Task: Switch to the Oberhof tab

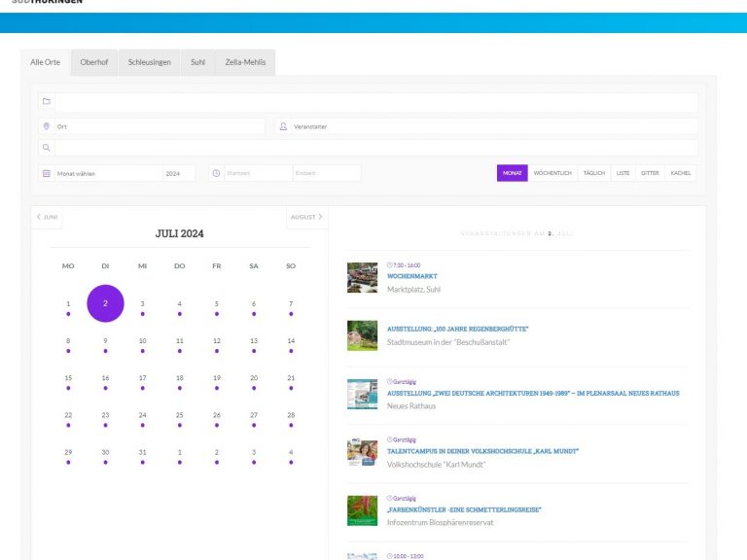Action: [94, 62]
